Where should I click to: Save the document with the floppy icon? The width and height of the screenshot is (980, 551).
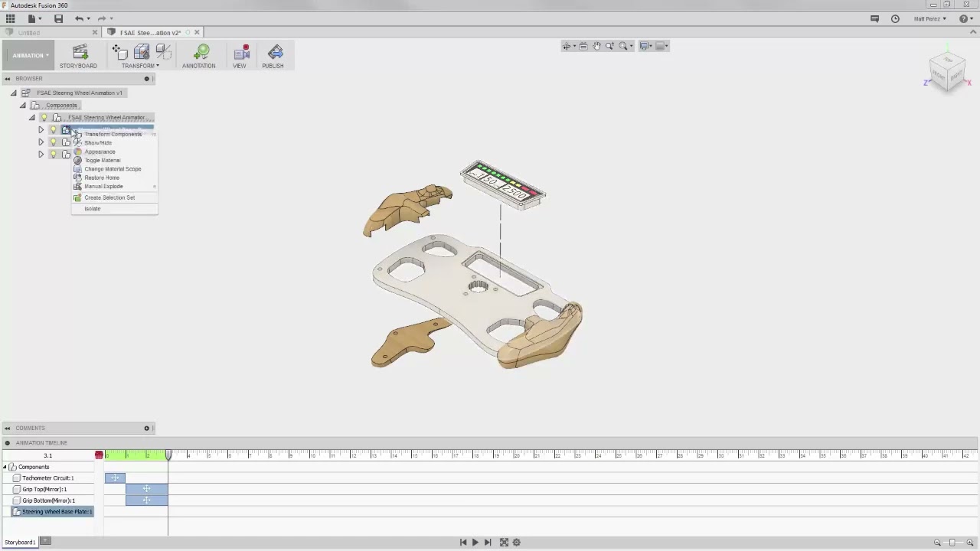click(x=58, y=18)
